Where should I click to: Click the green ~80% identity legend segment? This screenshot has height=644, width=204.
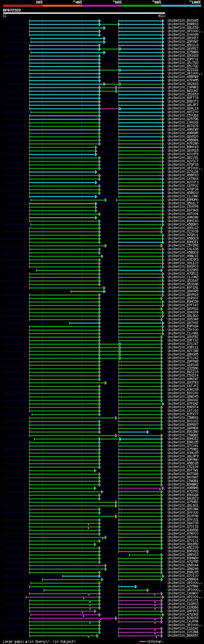142,6
